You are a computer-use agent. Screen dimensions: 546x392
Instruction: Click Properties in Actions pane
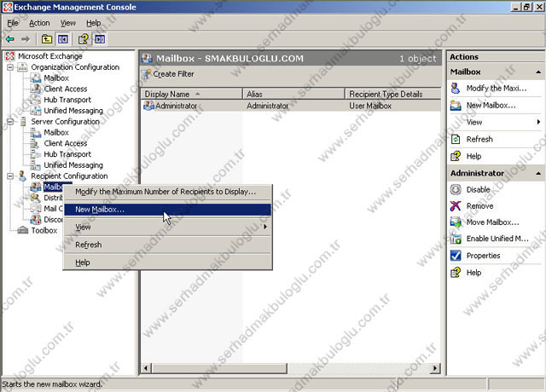click(484, 256)
